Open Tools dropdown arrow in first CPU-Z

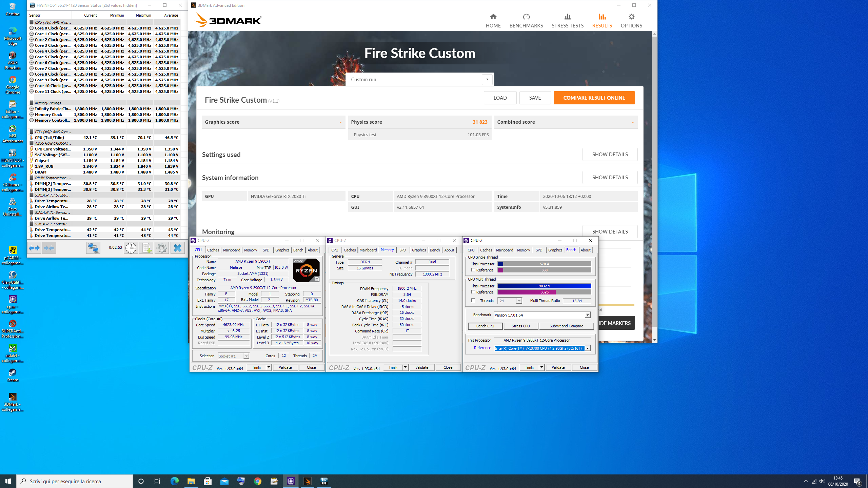269,367
